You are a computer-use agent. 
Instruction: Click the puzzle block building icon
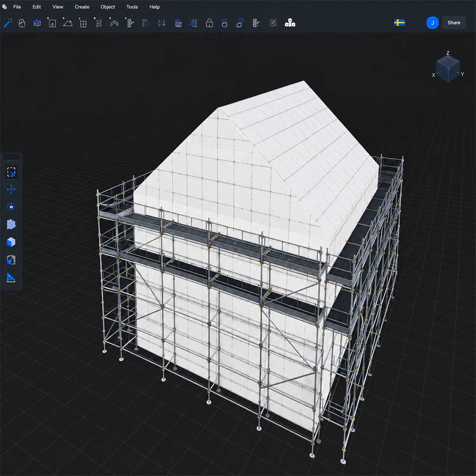click(11, 225)
